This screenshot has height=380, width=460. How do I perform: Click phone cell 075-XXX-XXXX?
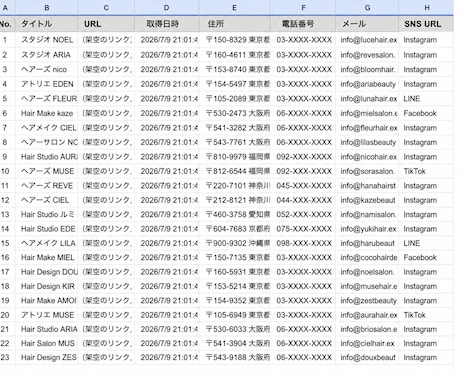coord(303,229)
